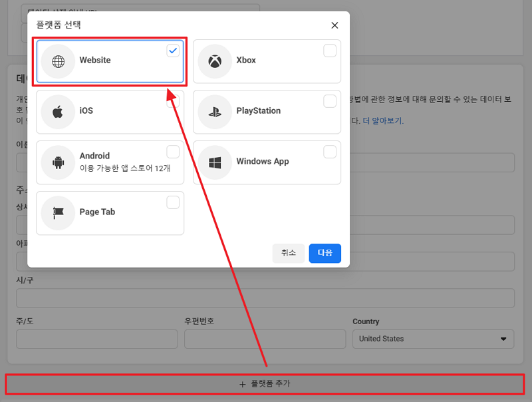Click the Android robot icon
The width and height of the screenshot is (532, 402).
tap(58, 162)
